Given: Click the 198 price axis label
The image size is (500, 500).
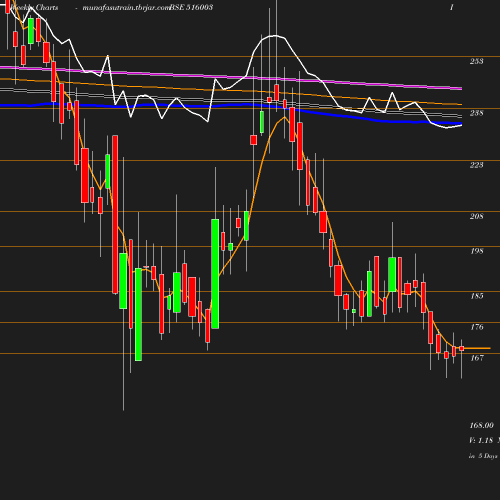Looking at the screenshot, I should point(477,251).
